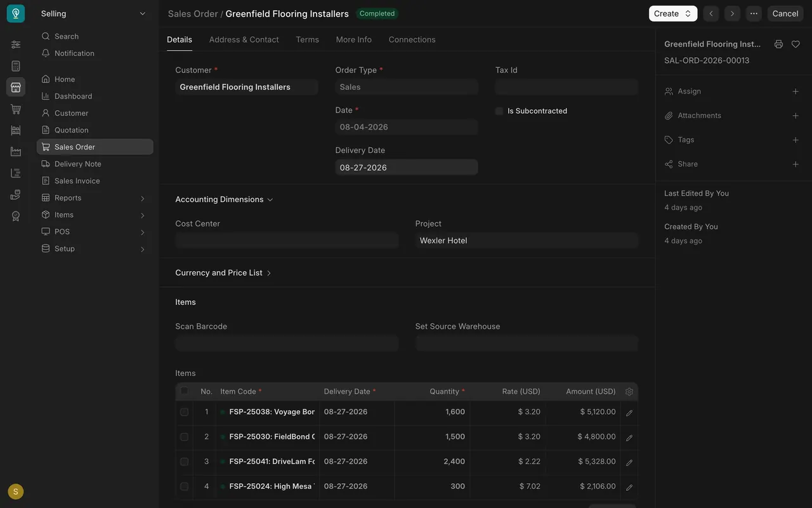Click the heart like icon

pos(796,44)
